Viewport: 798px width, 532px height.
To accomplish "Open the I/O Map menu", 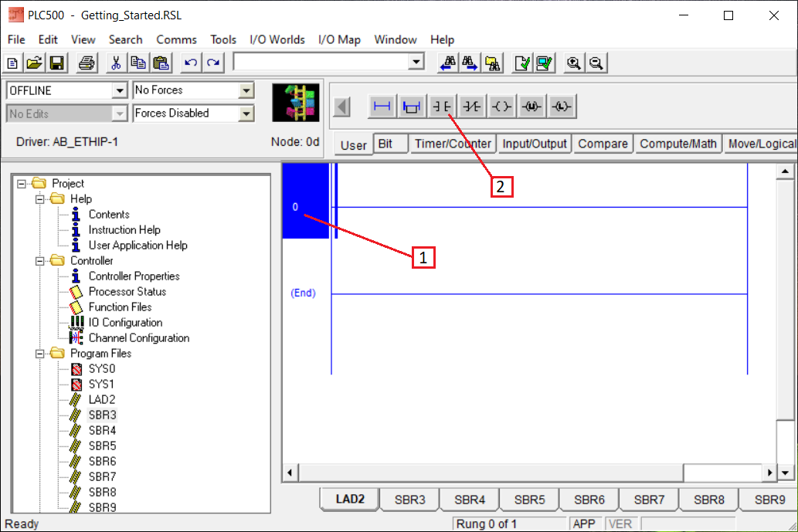I will [x=339, y=39].
